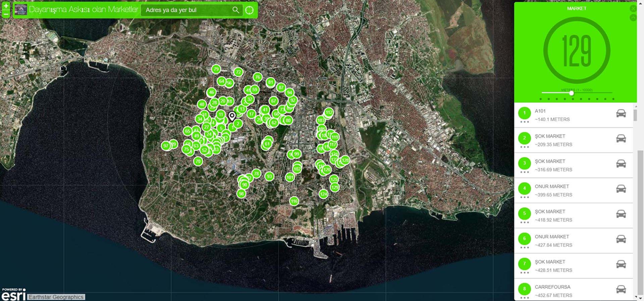Click map marker number 112
The width and height of the screenshot is (644, 301).
[329, 112]
